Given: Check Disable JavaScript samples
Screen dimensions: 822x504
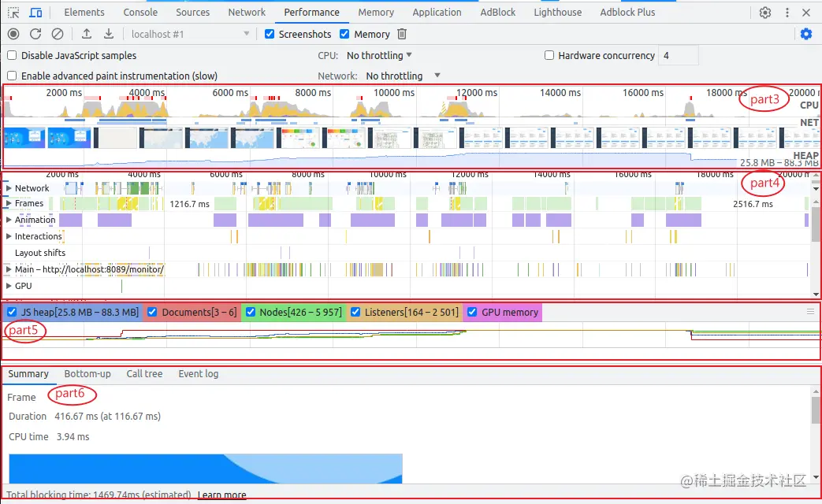Looking at the screenshot, I should coord(12,56).
